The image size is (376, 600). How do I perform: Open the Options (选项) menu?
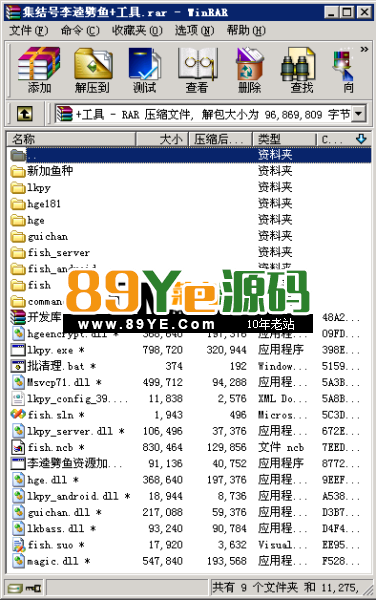tap(194, 30)
